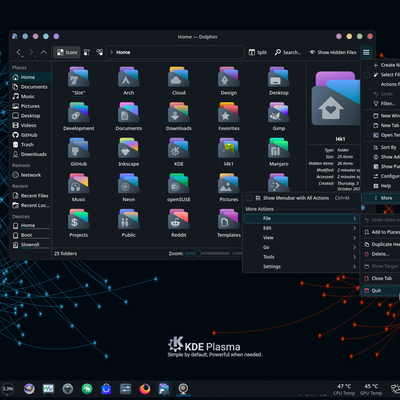Open the hamburger menu button in Dolphin toolbar
The height and width of the screenshot is (400, 400).
click(x=366, y=52)
